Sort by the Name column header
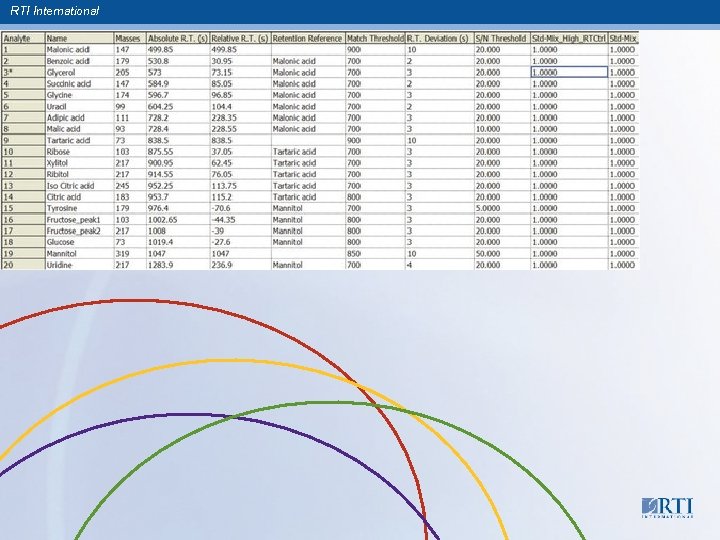This screenshot has width=720, height=540. (79, 39)
